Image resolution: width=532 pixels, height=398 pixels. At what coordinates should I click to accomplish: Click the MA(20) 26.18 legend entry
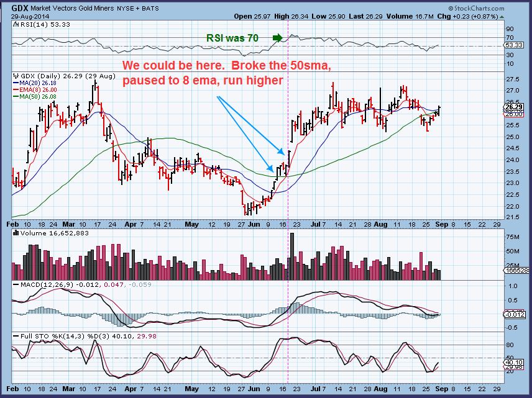(38, 83)
